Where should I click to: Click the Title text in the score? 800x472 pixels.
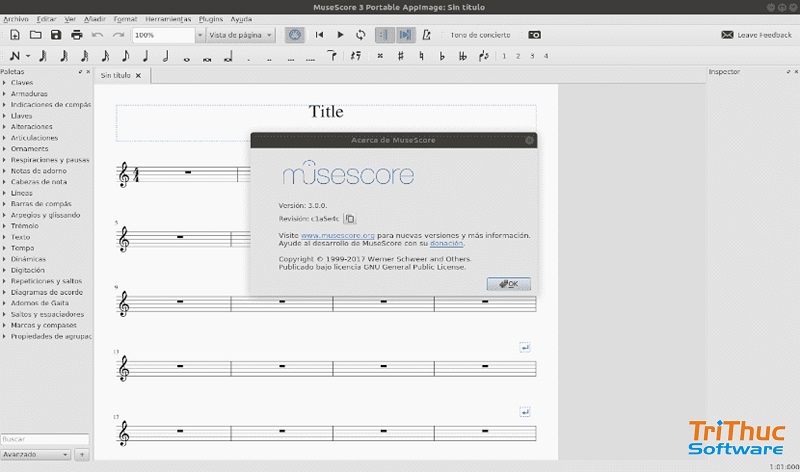point(326,112)
